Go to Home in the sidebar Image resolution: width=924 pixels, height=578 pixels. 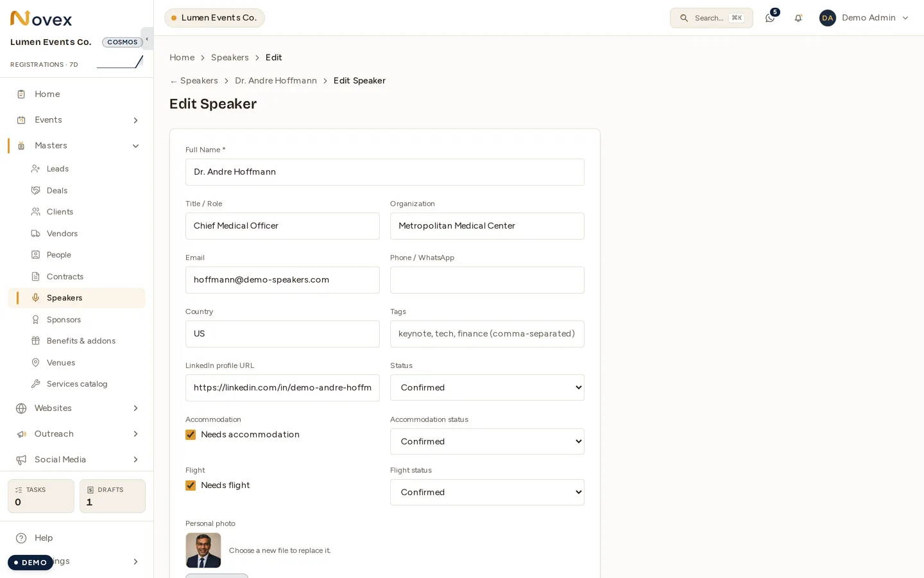point(77,94)
